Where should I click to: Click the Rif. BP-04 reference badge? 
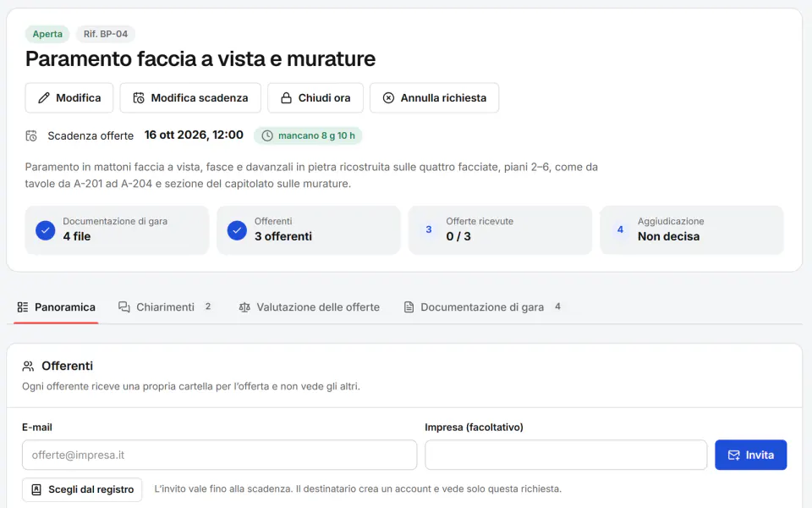(x=106, y=34)
